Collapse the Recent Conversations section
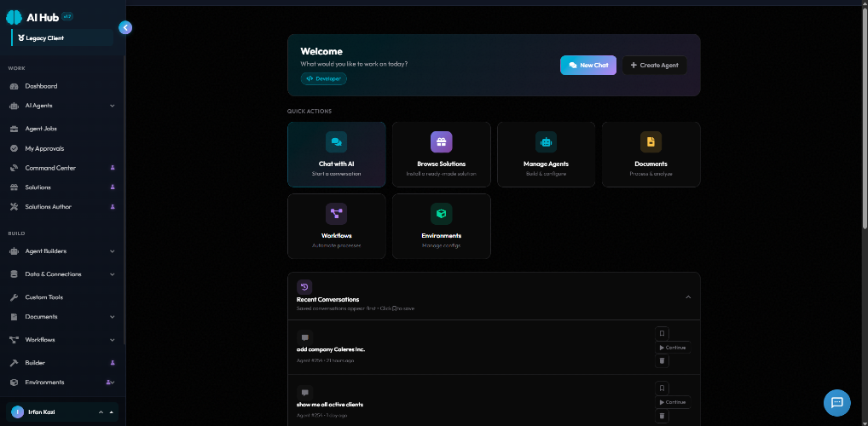This screenshot has height=426, width=868. pyautogui.click(x=688, y=297)
